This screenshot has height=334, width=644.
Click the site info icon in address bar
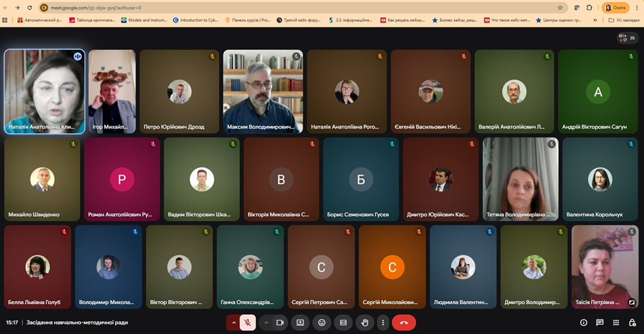click(44, 8)
